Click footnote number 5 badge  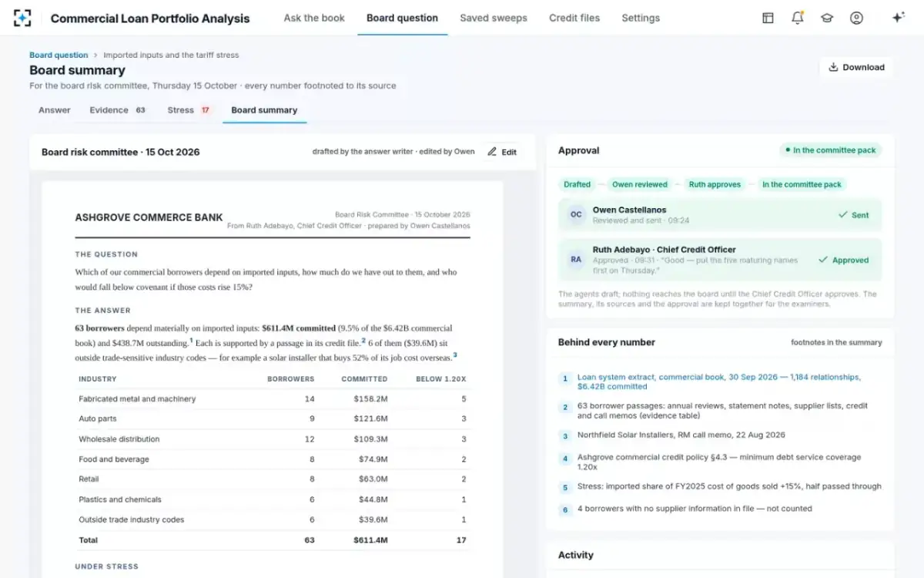click(x=565, y=487)
